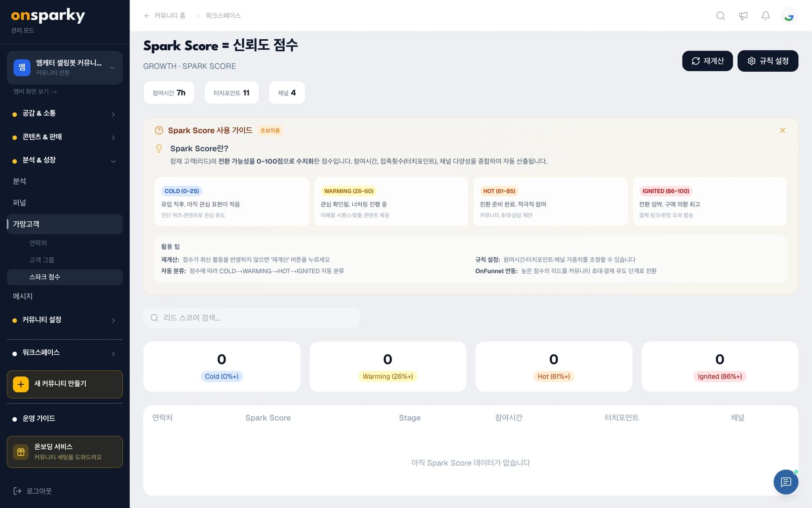Click the IGNITED (86~100) guide badge

(x=666, y=191)
